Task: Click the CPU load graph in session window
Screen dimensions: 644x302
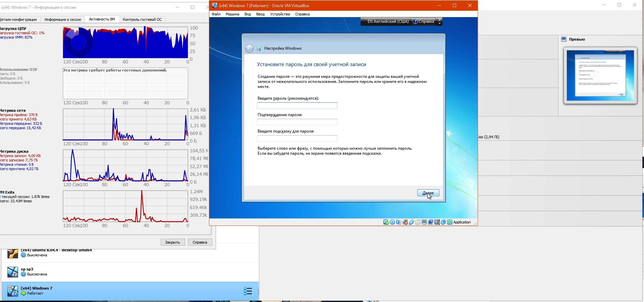Action: [x=125, y=43]
